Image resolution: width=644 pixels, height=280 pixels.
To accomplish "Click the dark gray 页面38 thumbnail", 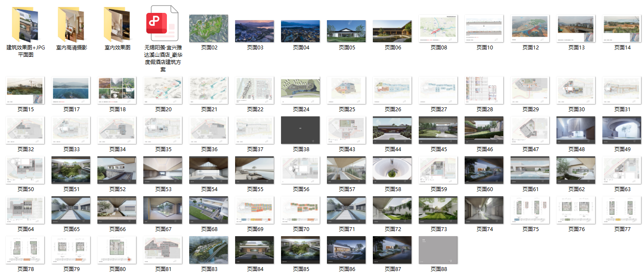I will [300, 129].
